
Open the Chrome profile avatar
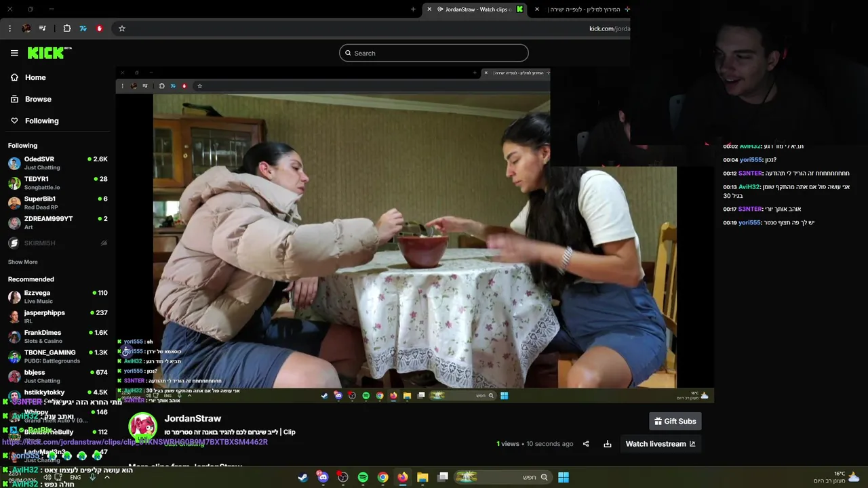(x=26, y=28)
